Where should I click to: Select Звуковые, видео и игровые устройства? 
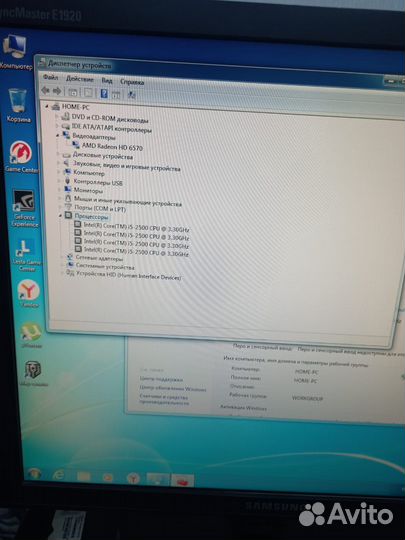[x=127, y=166]
